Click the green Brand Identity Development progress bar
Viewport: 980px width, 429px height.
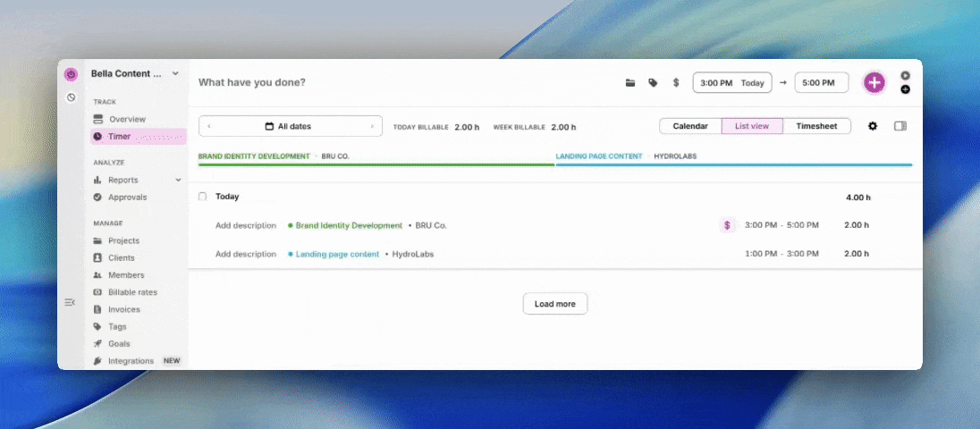coord(376,164)
